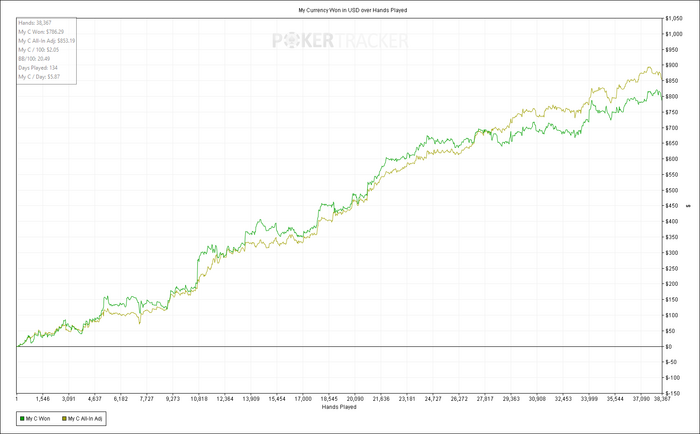This screenshot has width=700, height=434.
Task: Click the 'My C / Day: $5.87' stat line
Action: pyautogui.click(x=39, y=77)
